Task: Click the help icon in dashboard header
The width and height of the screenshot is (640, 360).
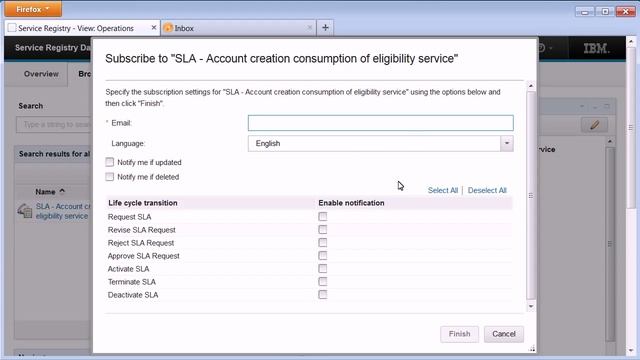Action: coord(541,48)
